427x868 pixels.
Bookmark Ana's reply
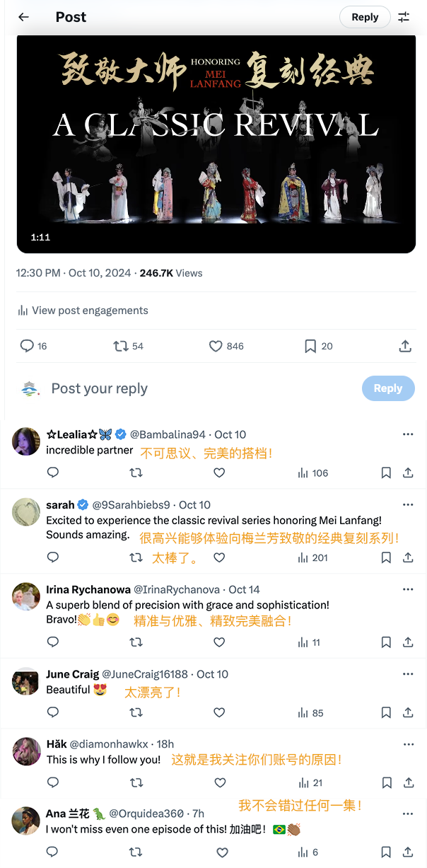[386, 852]
